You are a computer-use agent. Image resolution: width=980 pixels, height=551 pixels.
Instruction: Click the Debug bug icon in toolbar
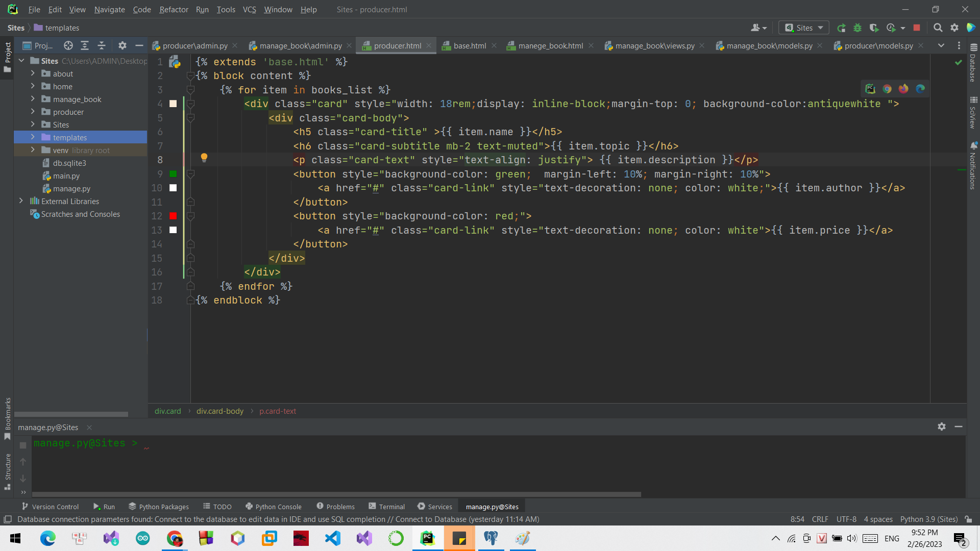click(857, 28)
